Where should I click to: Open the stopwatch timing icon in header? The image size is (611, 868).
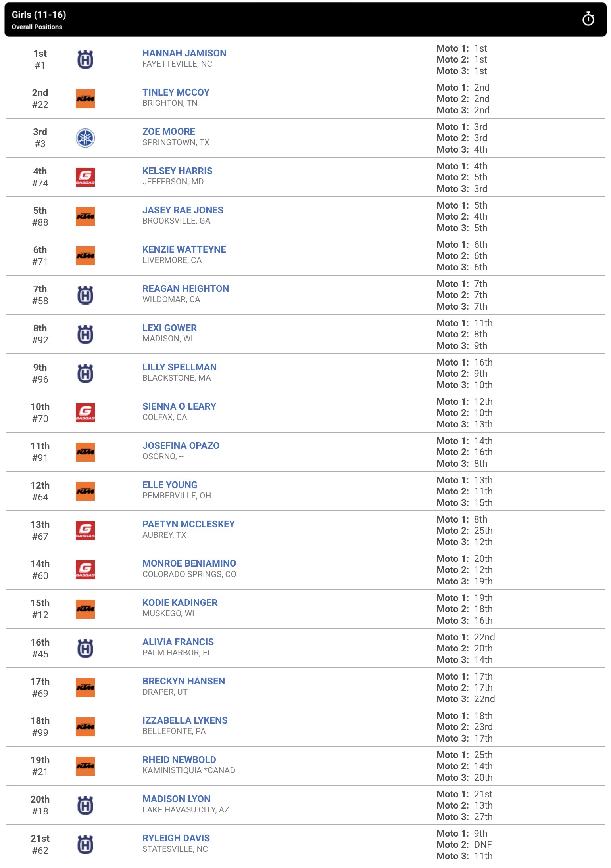588,19
